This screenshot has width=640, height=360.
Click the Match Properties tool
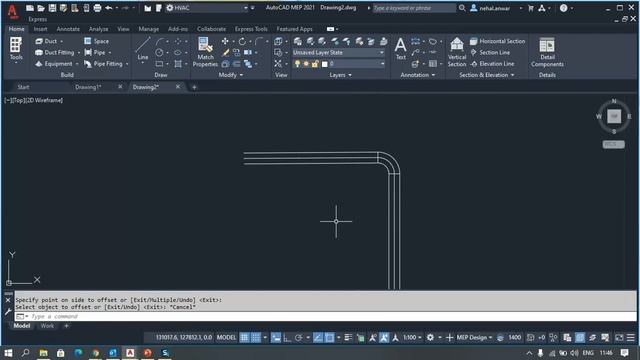[x=205, y=52]
